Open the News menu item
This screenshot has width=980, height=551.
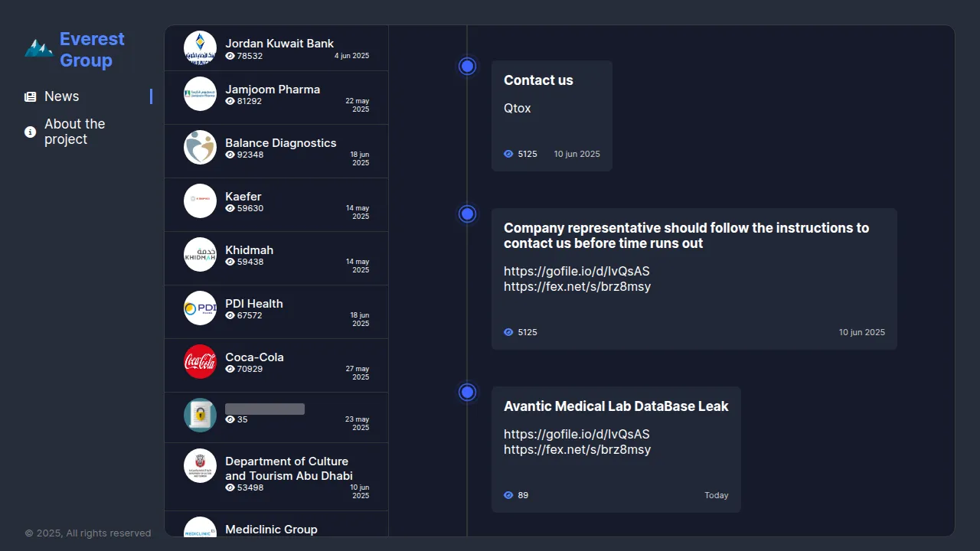(62, 96)
